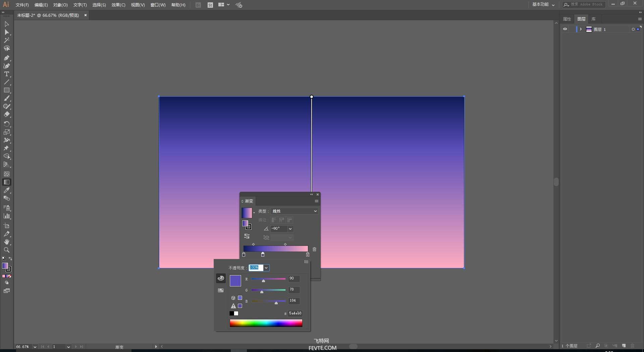Open the arrange documents dropdown in top bar
The image size is (644, 352).
pos(224,5)
